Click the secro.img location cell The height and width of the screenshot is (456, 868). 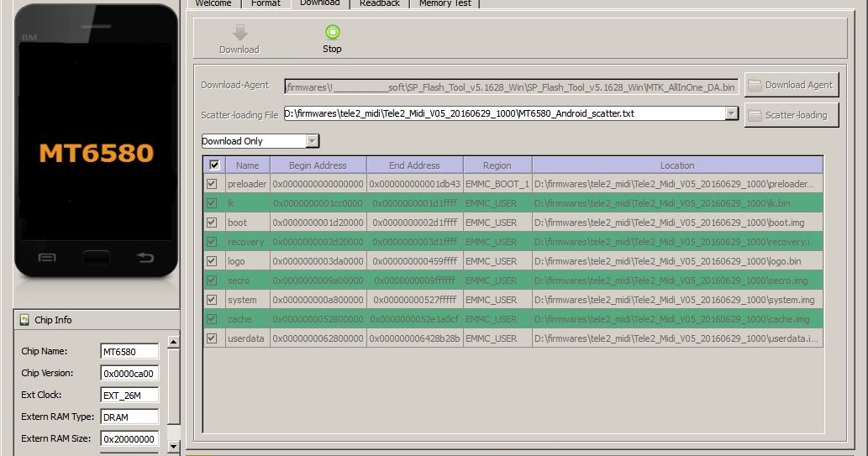(677, 280)
